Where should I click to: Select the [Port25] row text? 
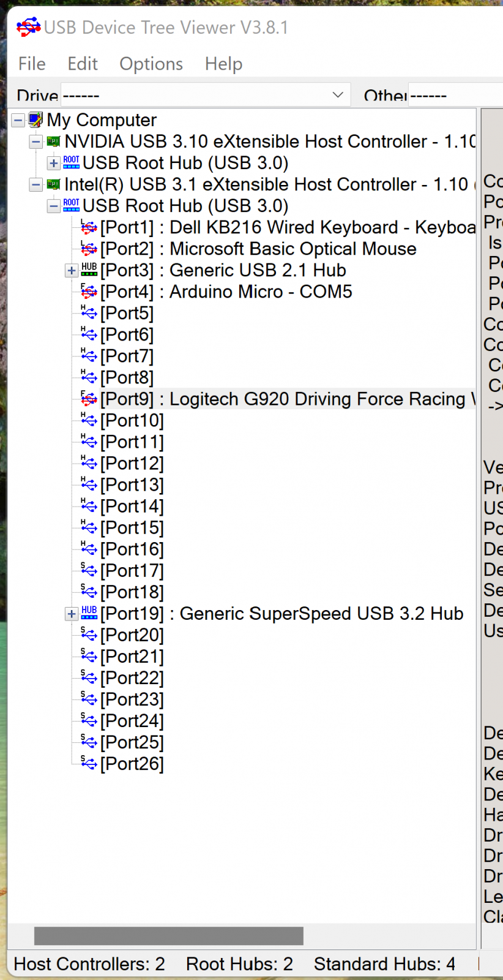click(132, 742)
